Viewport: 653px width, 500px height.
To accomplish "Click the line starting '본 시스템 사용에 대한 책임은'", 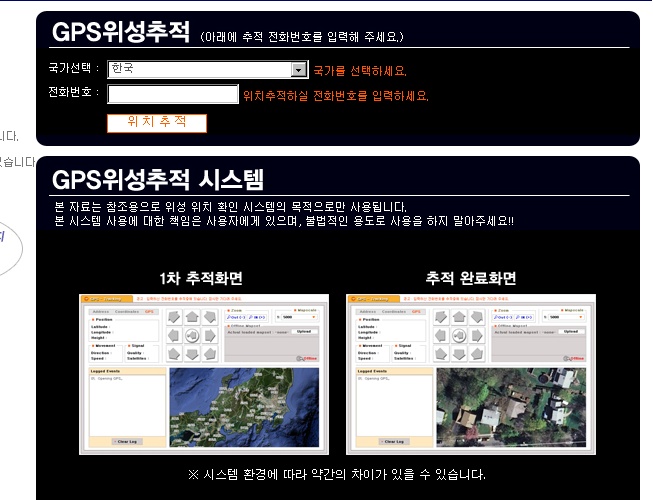I will coord(284,221).
